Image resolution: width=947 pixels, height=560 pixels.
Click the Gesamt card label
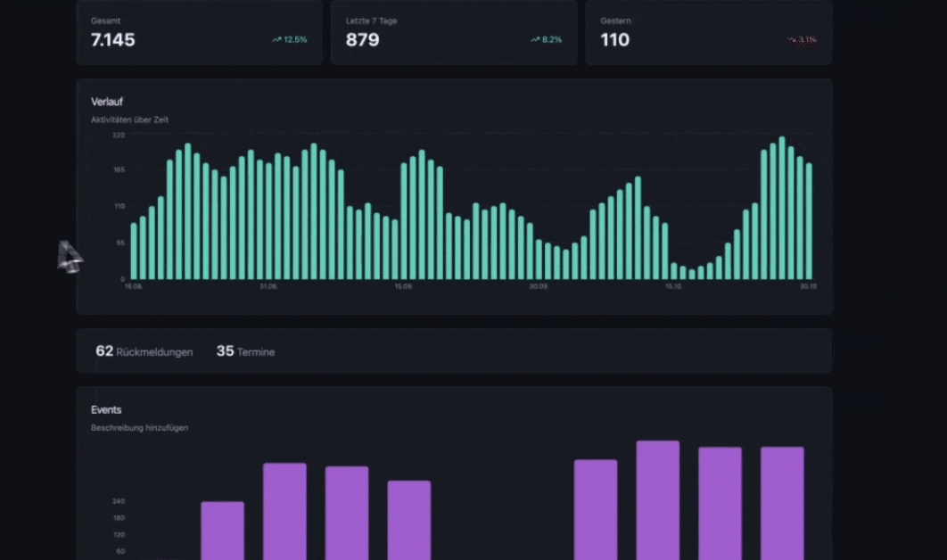[106, 21]
